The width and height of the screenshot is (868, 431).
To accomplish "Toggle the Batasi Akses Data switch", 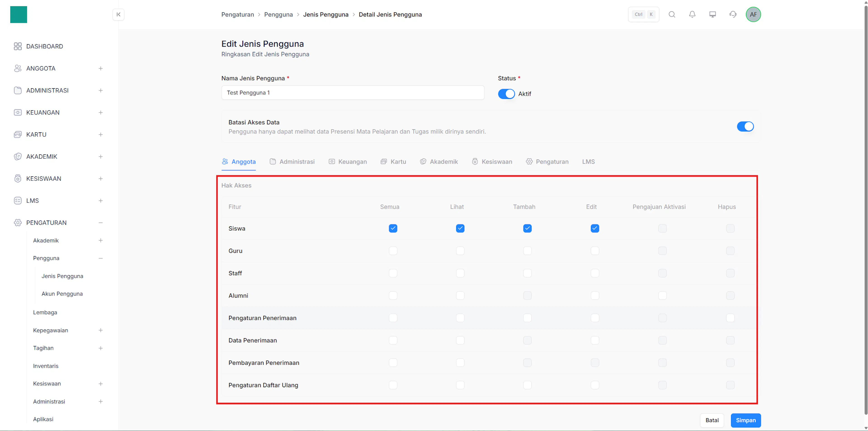I will (x=745, y=126).
